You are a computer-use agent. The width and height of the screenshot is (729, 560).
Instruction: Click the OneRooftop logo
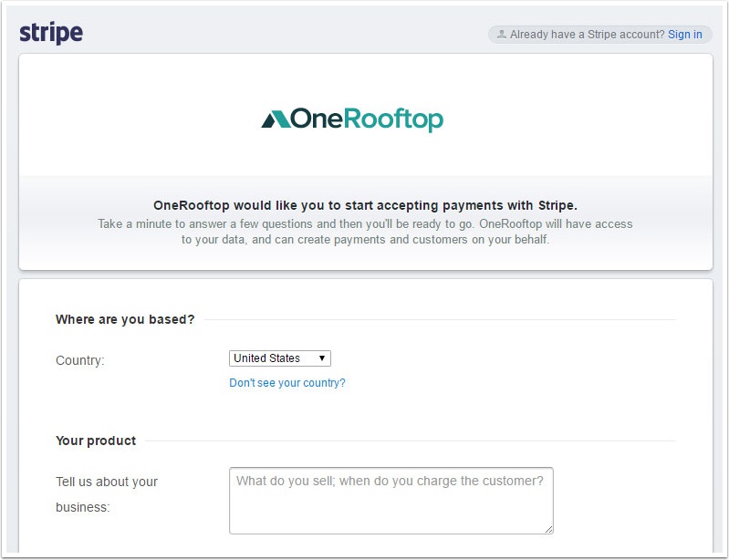click(352, 119)
